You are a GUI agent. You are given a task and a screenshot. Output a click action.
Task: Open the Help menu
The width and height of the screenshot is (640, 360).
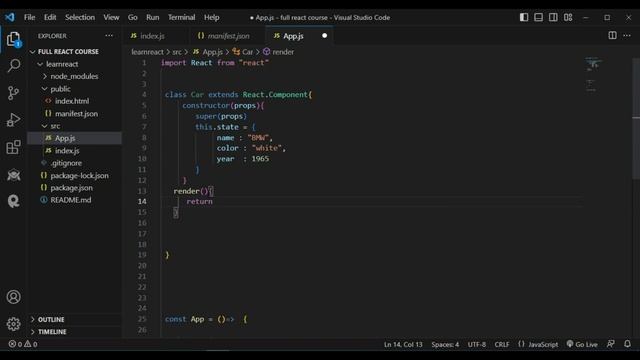(x=211, y=17)
